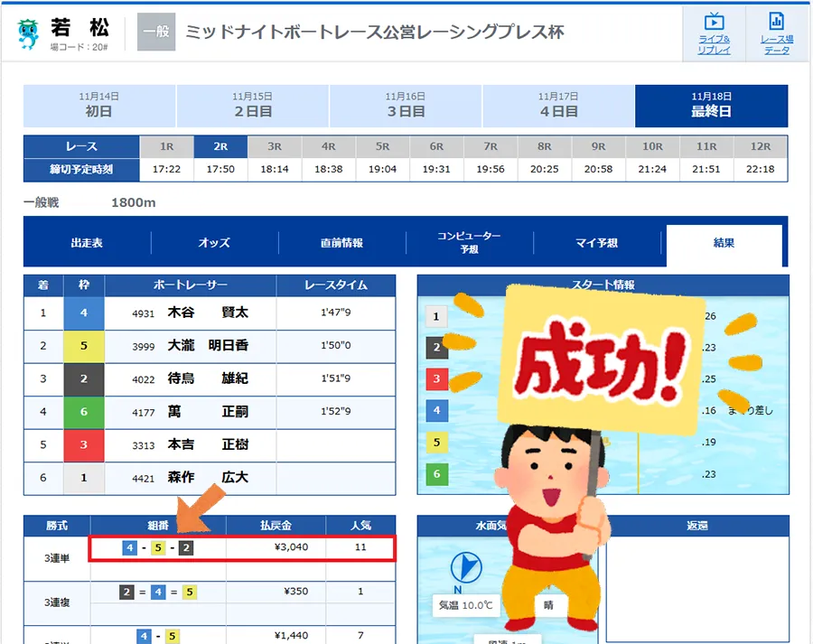Image resolution: width=813 pixels, height=644 pixels.
Task: Click the 一般 grade badge
Action: click(x=155, y=33)
